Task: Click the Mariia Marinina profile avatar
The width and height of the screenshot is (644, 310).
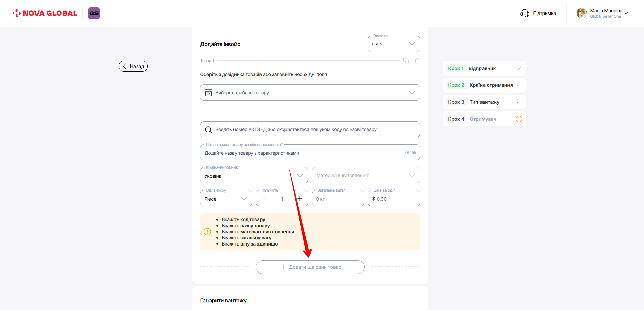Action: [581, 13]
